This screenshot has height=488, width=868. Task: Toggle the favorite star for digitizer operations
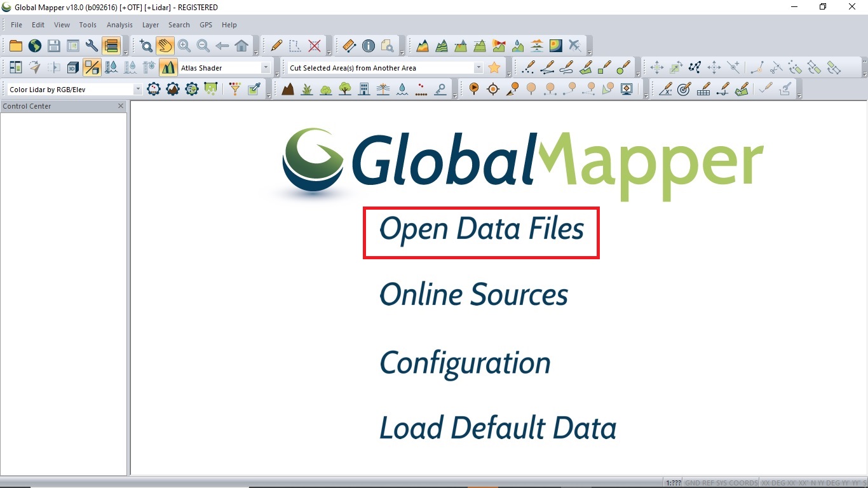494,67
